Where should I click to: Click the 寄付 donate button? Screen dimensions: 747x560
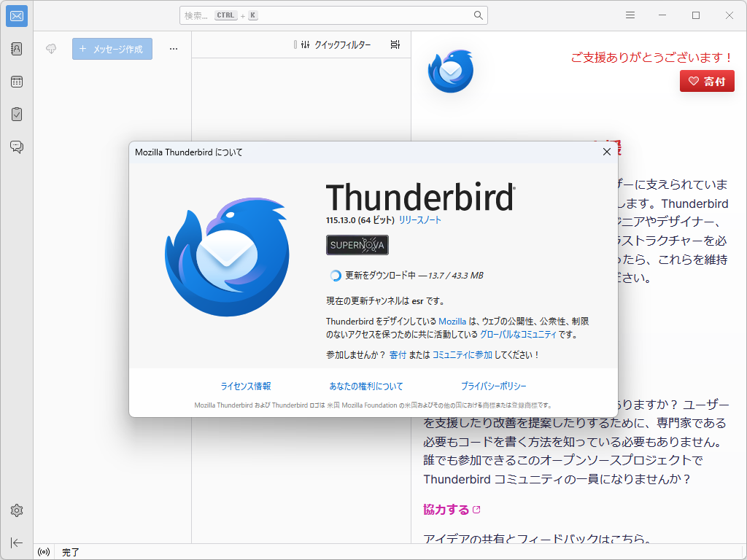(x=706, y=81)
